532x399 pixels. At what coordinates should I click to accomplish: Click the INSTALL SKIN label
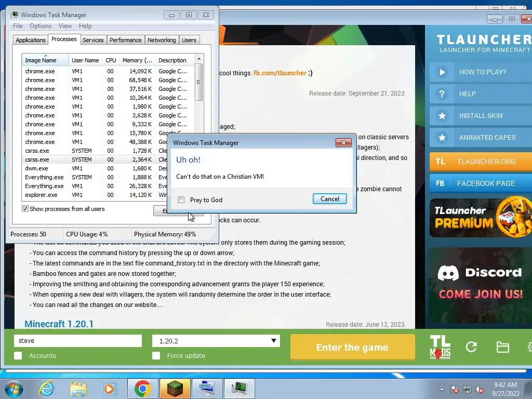point(481,116)
